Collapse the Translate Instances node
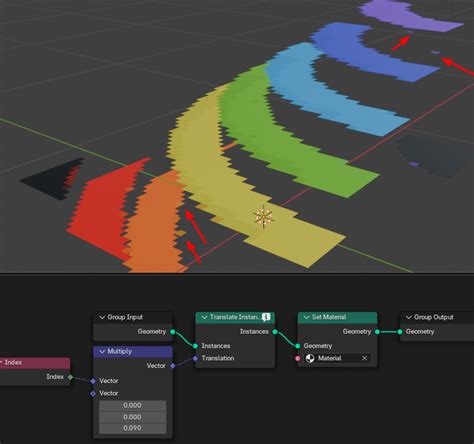This screenshot has width=474, height=444. (204, 317)
